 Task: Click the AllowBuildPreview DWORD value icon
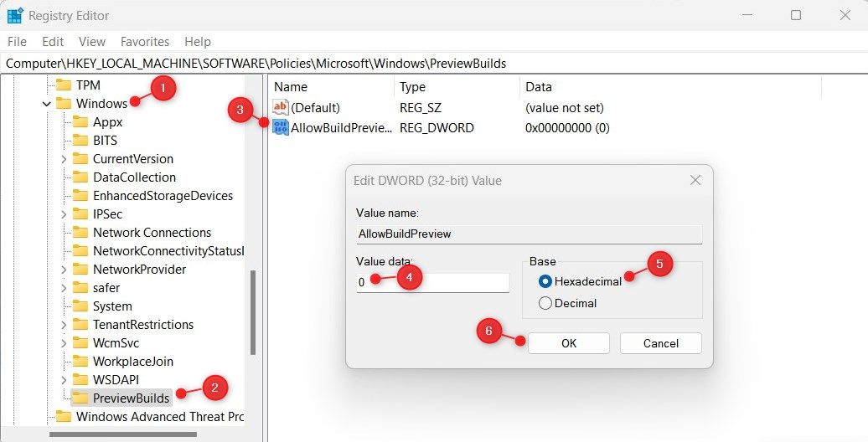(281, 128)
